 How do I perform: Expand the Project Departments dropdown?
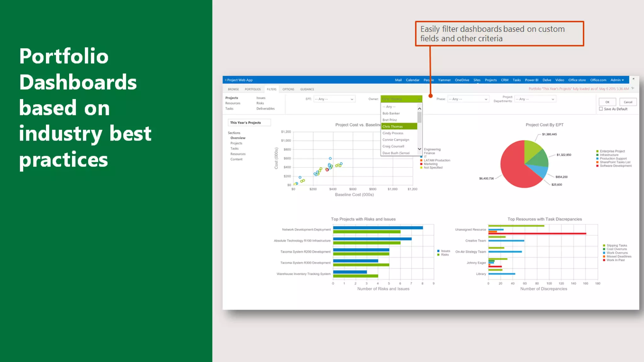[x=552, y=99]
